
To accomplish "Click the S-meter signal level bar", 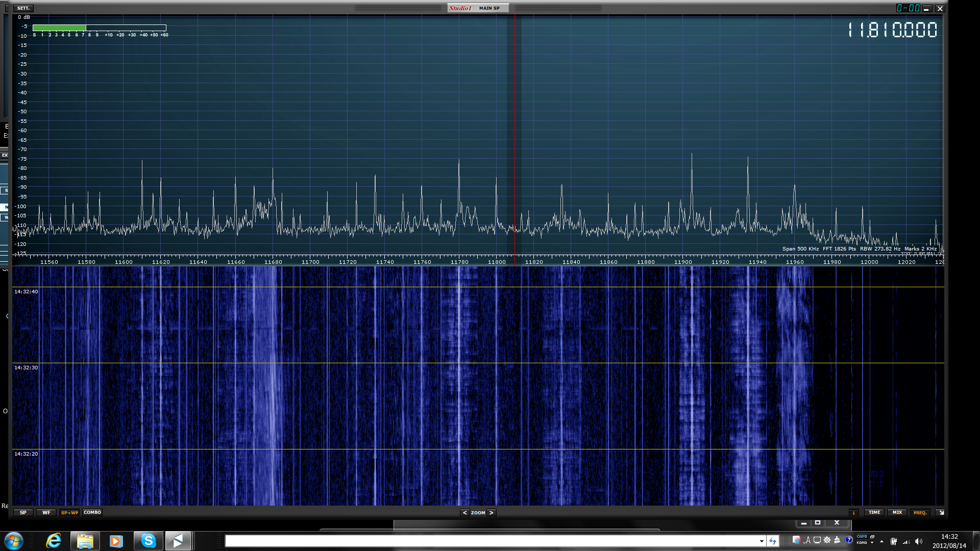I will [x=100, y=28].
